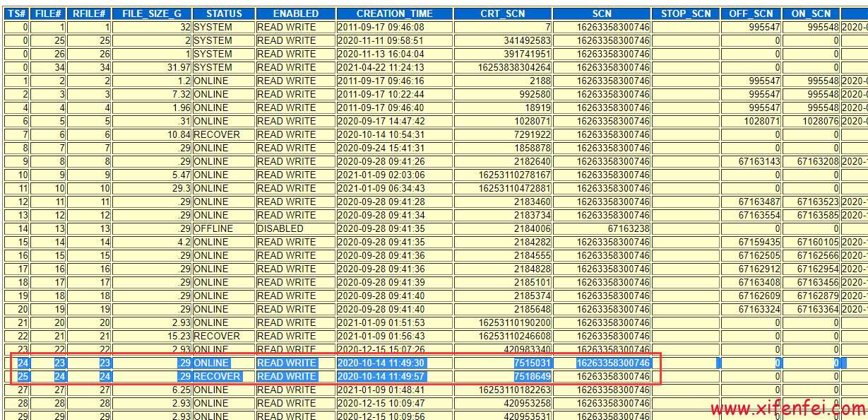Click creation time 2020-11-13 16:04:04

coord(381,54)
